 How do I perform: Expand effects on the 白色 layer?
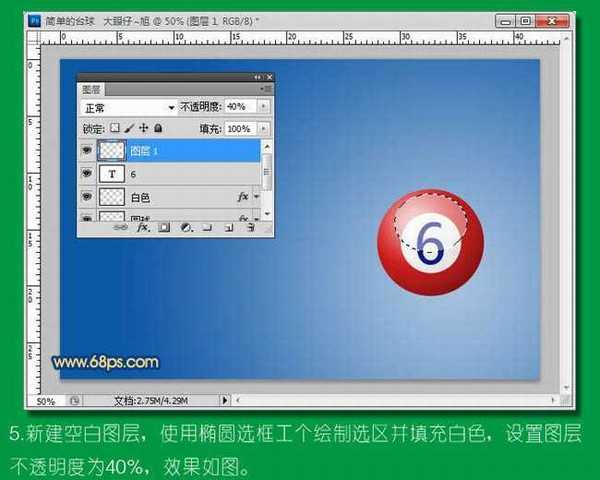point(257,197)
